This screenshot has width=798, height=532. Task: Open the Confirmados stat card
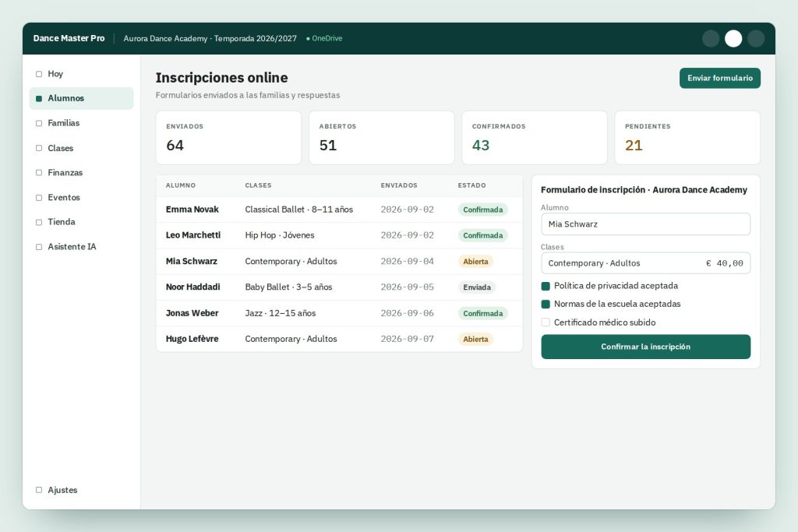point(535,138)
